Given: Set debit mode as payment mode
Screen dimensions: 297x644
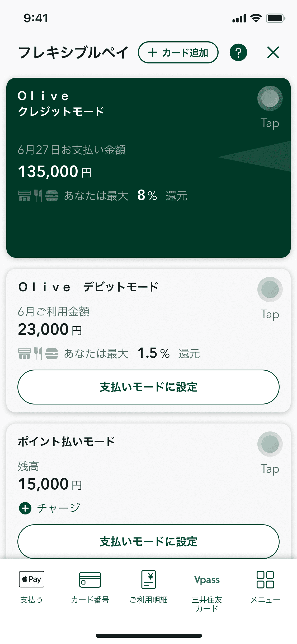Looking at the screenshot, I should (x=148, y=387).
